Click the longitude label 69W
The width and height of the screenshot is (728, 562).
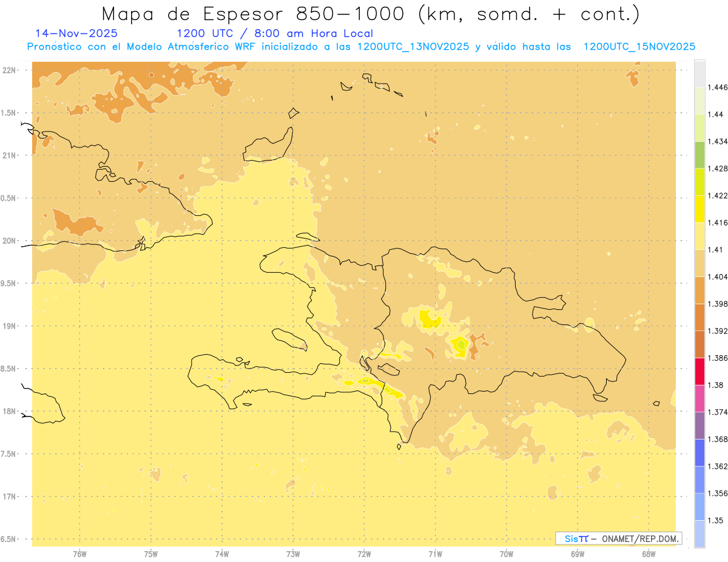pos(578,554)
